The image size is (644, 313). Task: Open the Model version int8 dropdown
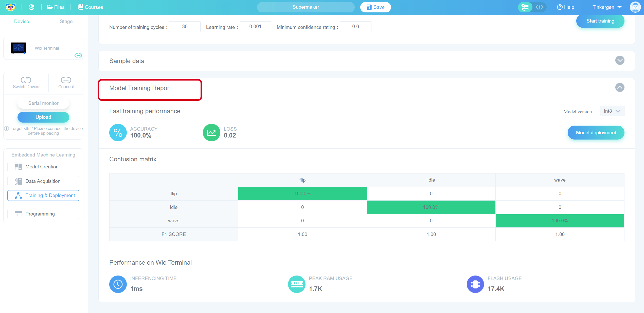click(612, 111)
